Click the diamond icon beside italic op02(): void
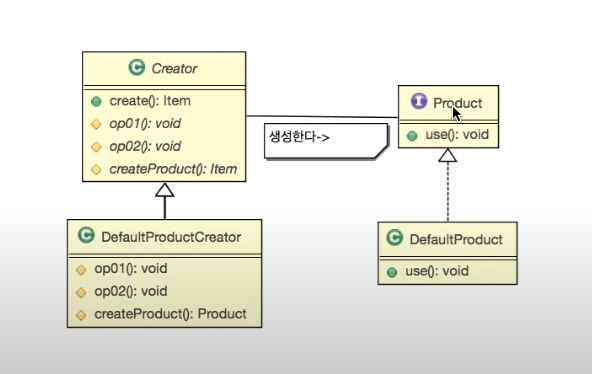The width and height of the screenshot is (592, 374). tap(96, 147)
